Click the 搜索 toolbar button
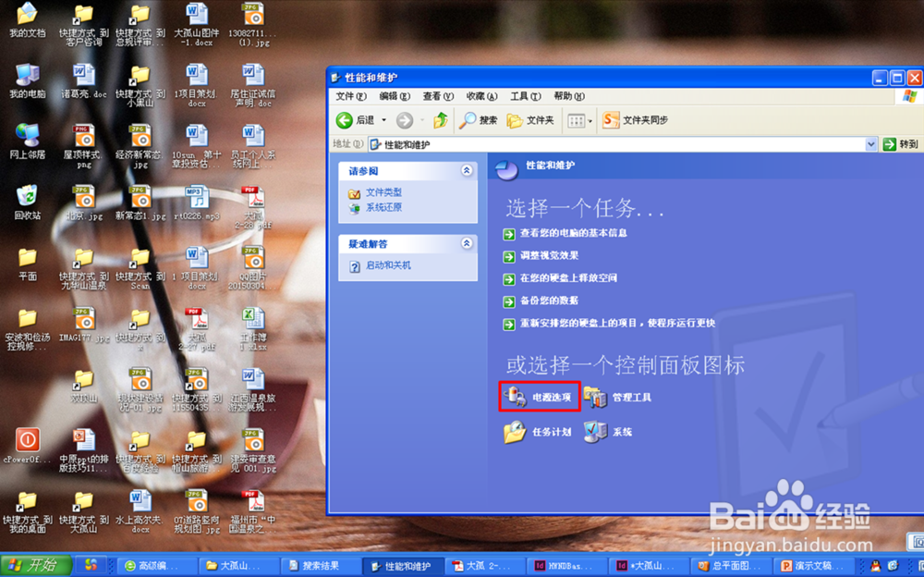Viewport: 924px width, 577px height. point(479,120)
